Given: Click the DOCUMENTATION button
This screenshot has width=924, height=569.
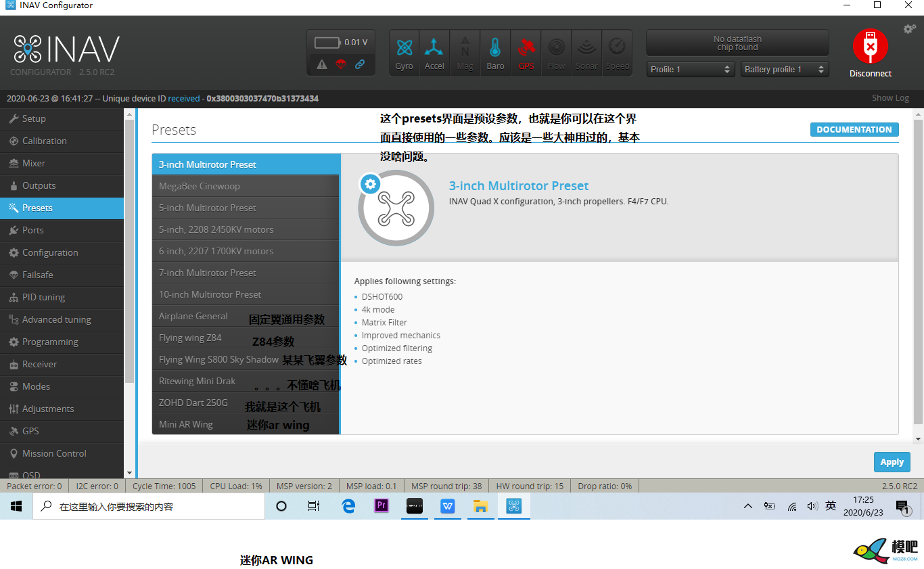Looking at the screenshot, I should coord(854,129).
